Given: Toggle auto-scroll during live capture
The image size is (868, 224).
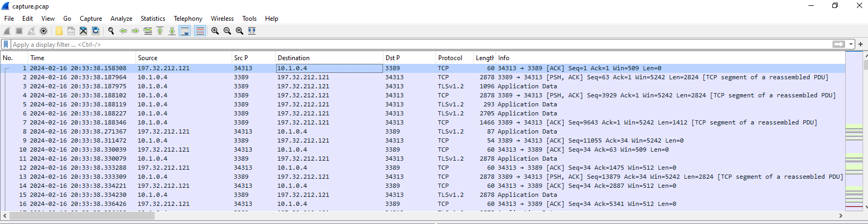Looking at the screenshot, I should 185,31.
